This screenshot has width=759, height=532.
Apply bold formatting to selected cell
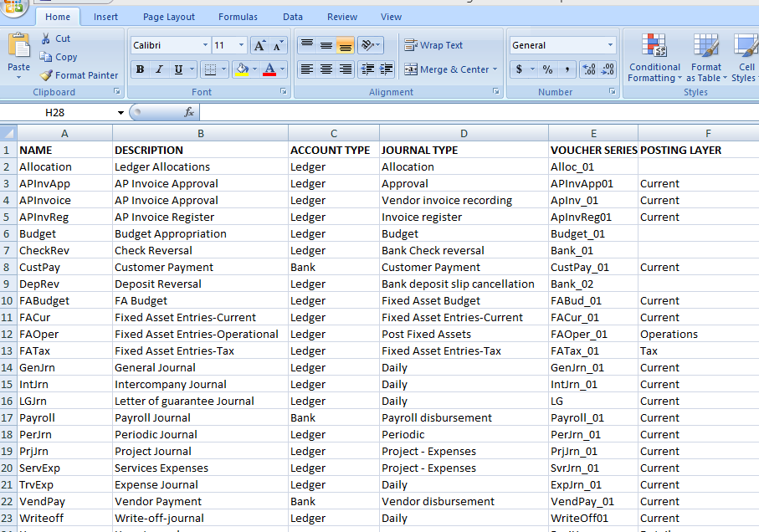click(140, 69)
